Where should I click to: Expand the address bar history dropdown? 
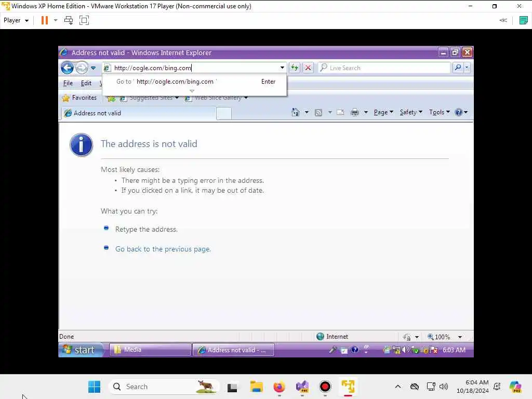282,68
